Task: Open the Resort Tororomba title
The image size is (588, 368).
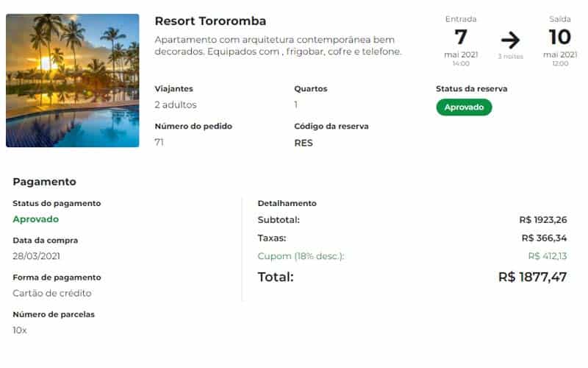Action: 210,21
